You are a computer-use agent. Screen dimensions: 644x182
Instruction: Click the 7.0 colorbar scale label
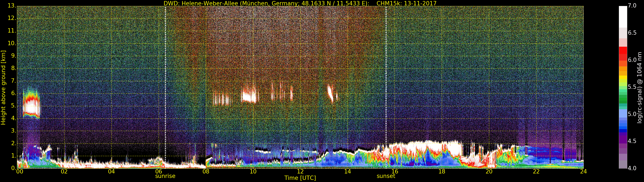[632, 6]
